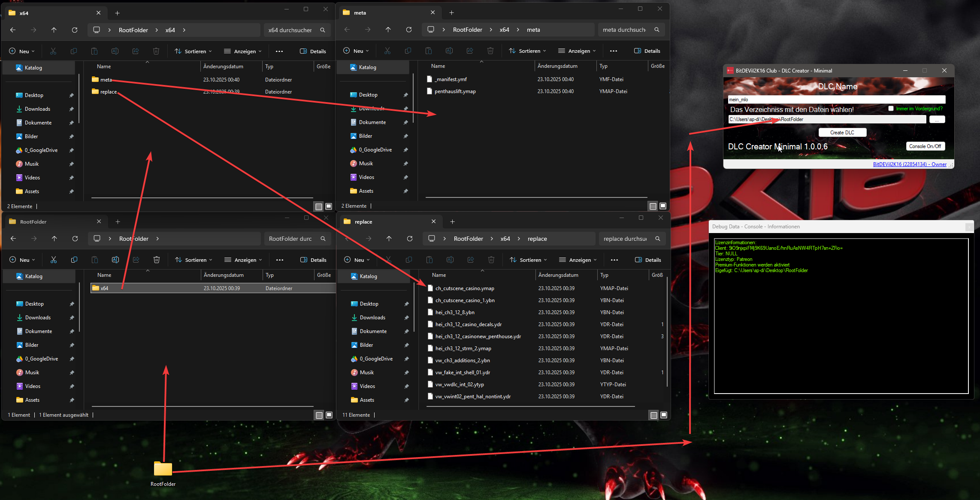Share the file using the share icon

coord(136,260)
